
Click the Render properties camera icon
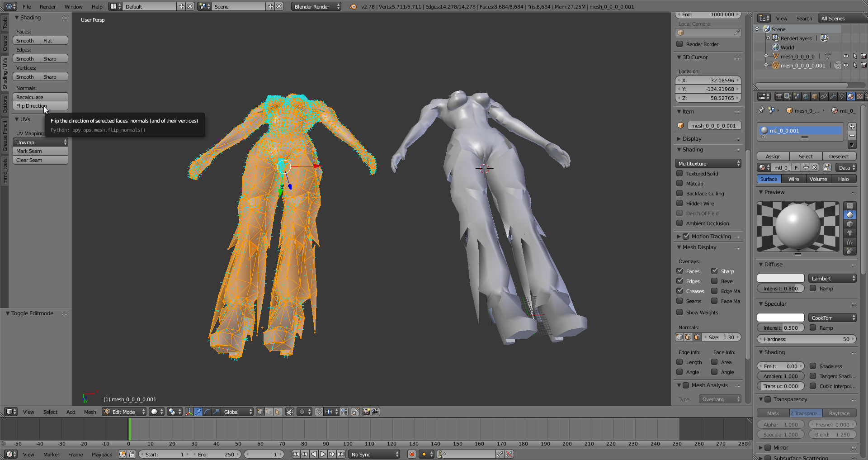(x=778, y=96)
